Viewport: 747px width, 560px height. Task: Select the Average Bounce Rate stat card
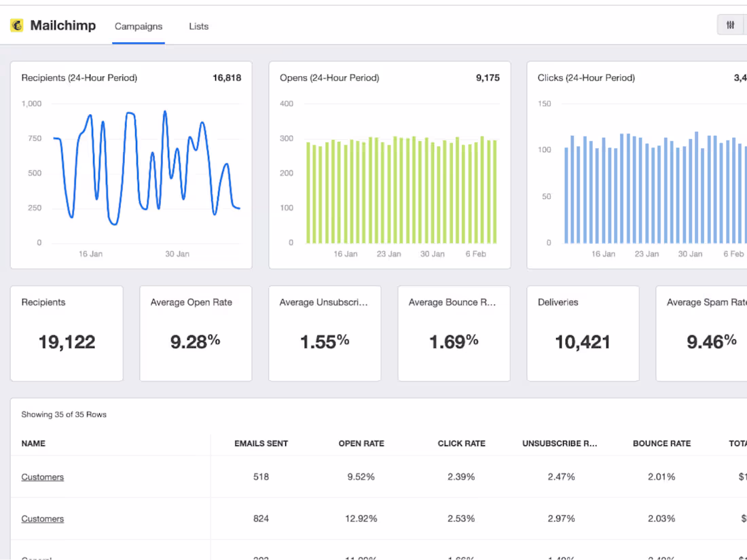click(454, 333)
